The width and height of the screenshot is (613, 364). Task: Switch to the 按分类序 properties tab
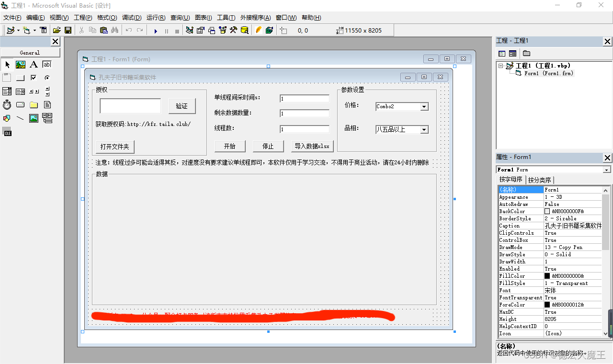point(540,180)
